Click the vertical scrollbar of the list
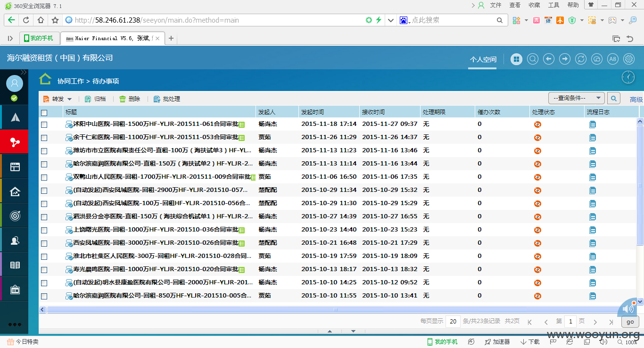 tap(640, 185)
